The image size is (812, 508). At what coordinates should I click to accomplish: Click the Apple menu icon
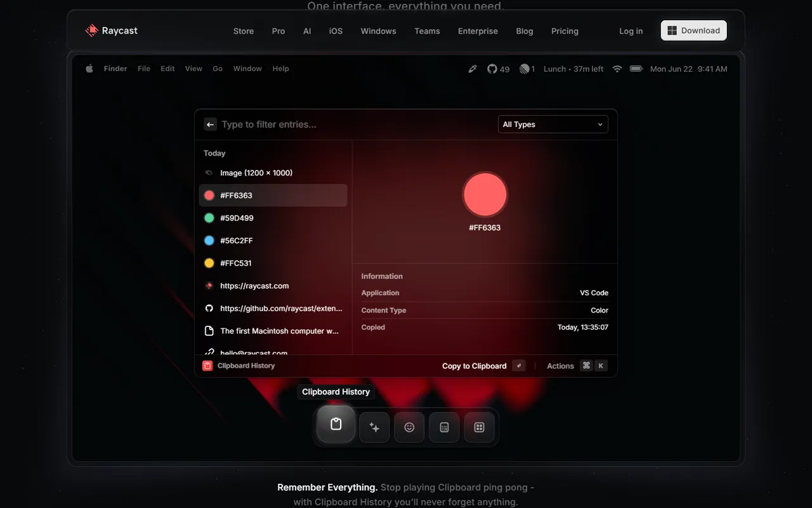[x=89, y=69]
